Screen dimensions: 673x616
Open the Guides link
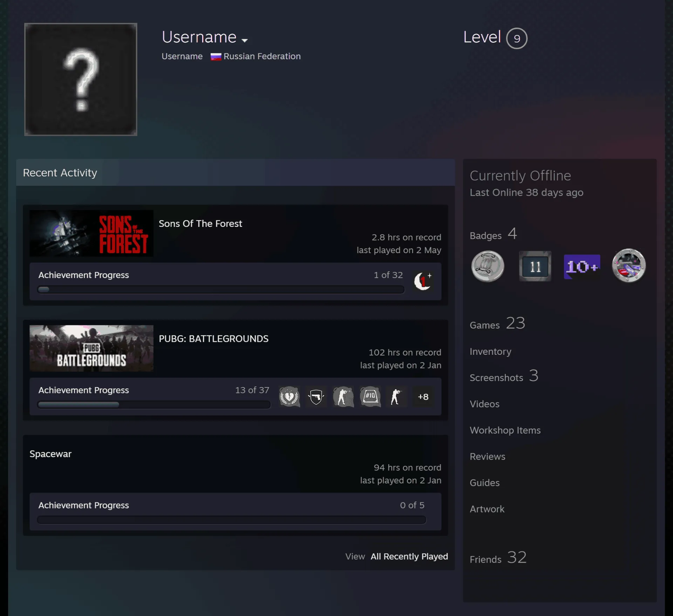(x=484, y=483)
